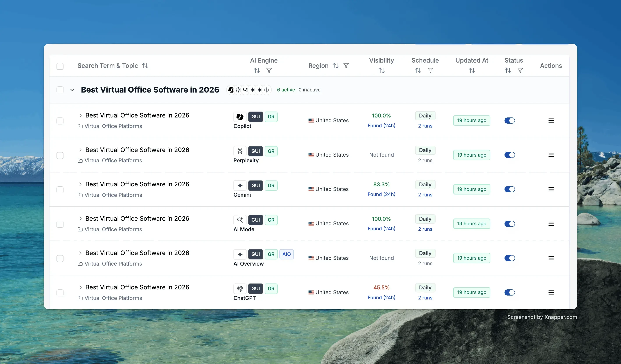Disable the Gemini row status toggle
The image size is (621, 364).
tap(510, 189)
